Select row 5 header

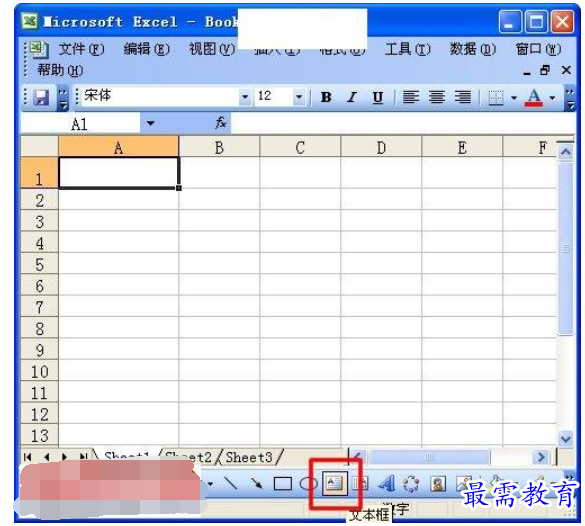click(40, 264)
